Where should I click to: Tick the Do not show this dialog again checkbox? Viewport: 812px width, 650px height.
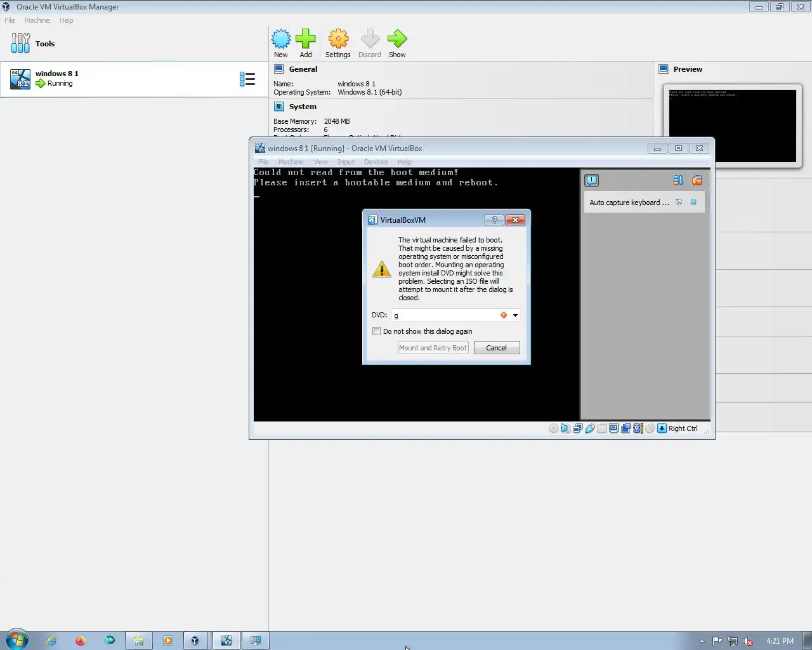pyautogui.click(x=376, y=331)
